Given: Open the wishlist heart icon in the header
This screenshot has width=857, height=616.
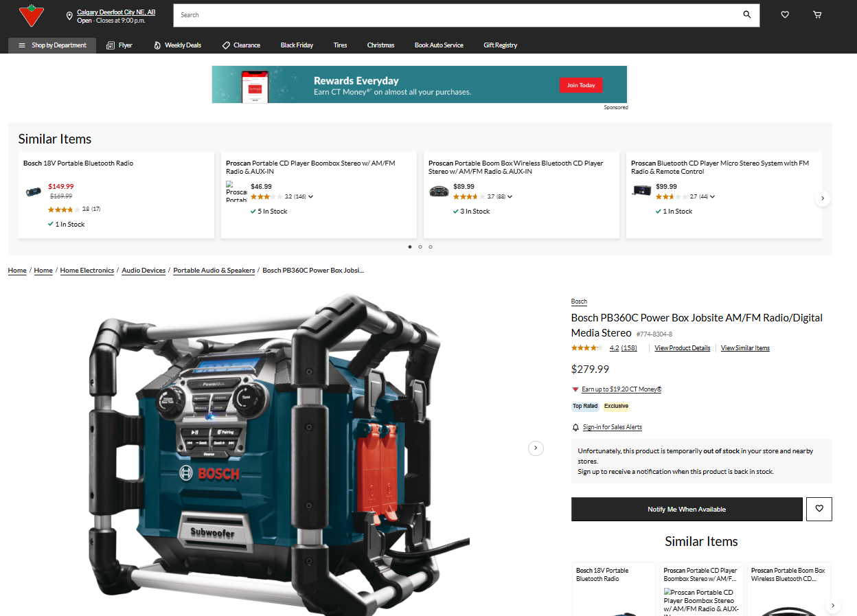Looking at the screenshot, I should [x=784, y=14].
